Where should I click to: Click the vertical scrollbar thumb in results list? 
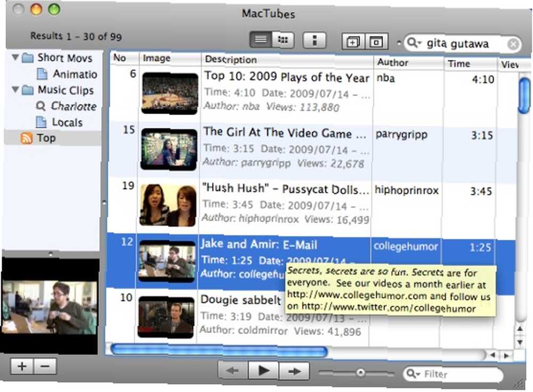click(524, 95)
